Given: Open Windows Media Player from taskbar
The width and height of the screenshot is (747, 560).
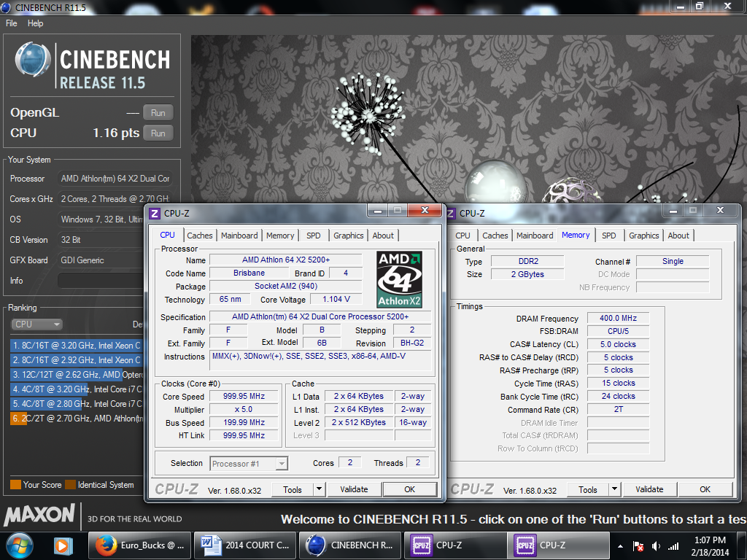Looking at the screenshot, I should (63, 545).
